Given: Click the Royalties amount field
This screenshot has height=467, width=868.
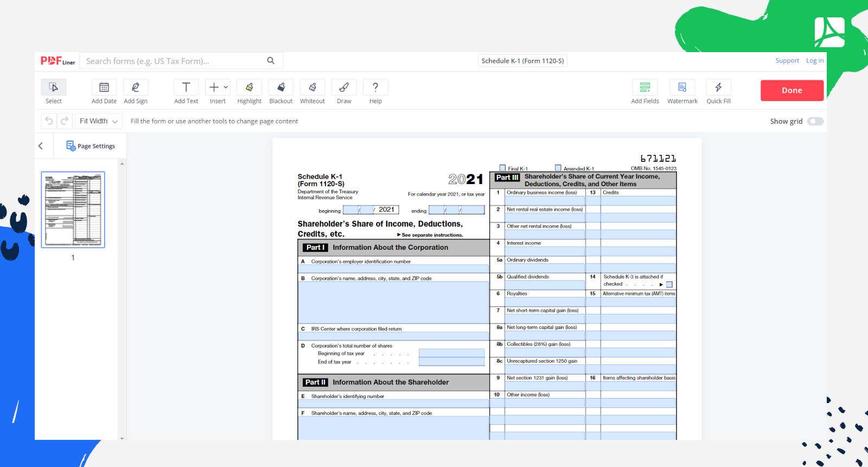Looking at the screenshot, I should point(545,301).
